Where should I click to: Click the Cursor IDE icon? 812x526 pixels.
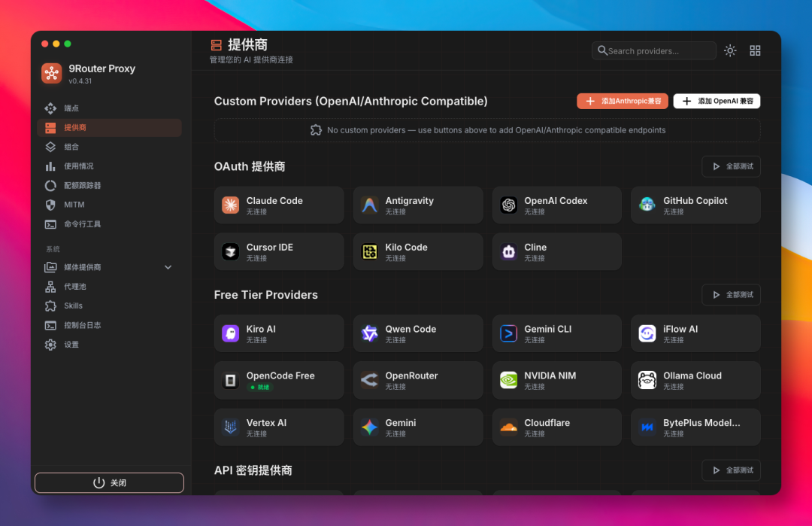(x=231, y=252)
